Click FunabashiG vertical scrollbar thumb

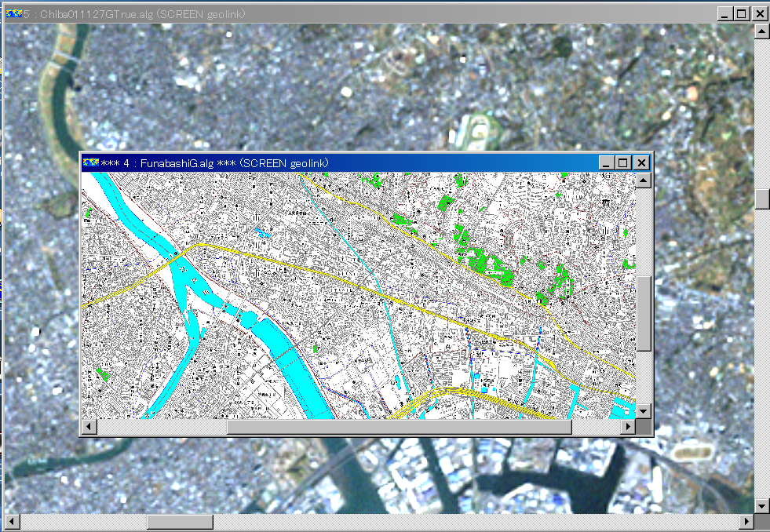coord(644,314)
